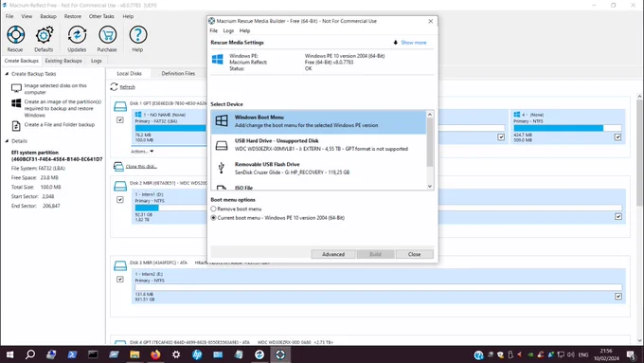Toggle checkbox left of partition 4 on Disk 1

pos(501,137)
